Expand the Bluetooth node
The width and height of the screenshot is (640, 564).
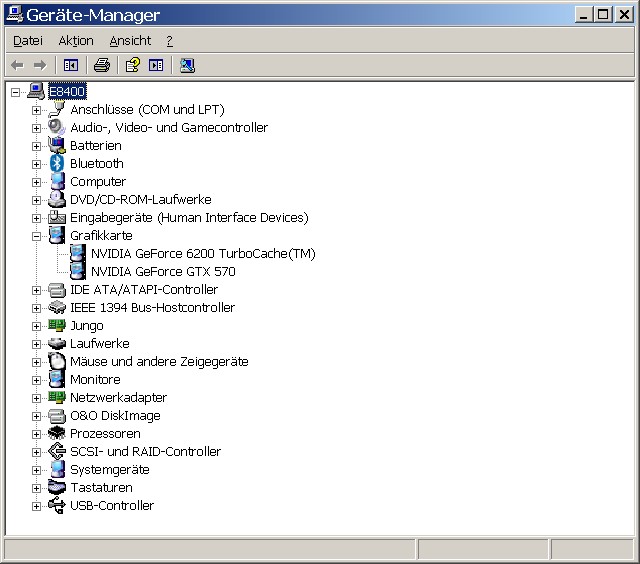coord(36,164)
